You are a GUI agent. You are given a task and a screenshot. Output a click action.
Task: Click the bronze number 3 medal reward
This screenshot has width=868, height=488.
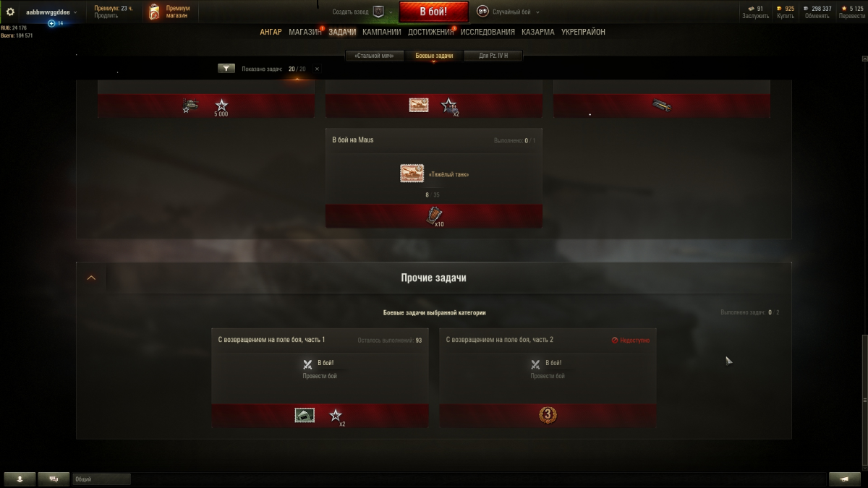pos(548,415)
